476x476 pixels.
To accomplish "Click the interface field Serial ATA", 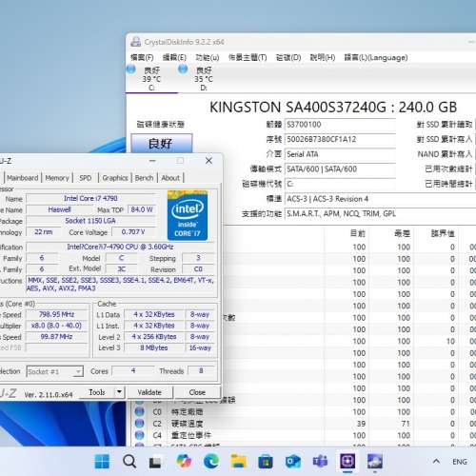I will [340, 154].
